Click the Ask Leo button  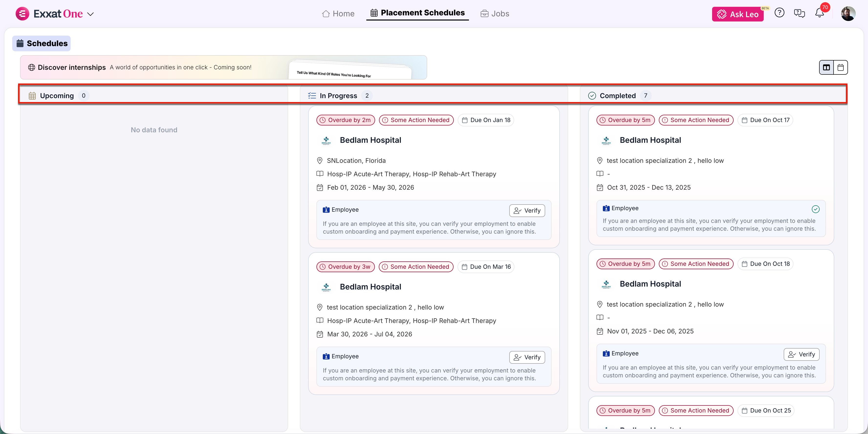click(738, 14)
